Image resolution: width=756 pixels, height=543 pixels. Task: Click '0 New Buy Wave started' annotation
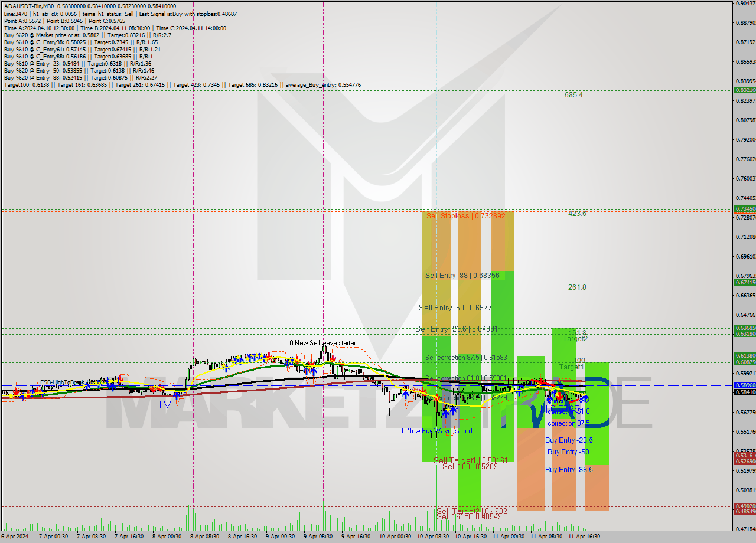click(x=436, y=431)
